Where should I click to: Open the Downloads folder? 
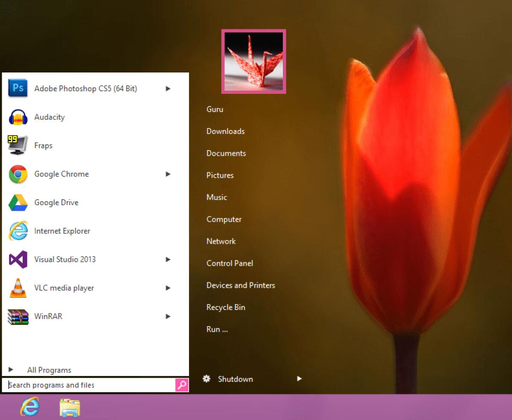225,131
